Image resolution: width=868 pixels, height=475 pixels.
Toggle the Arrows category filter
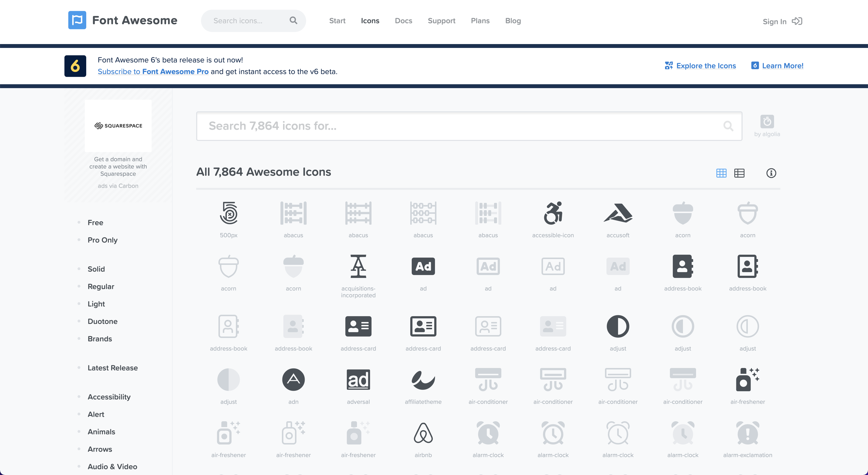100,449
